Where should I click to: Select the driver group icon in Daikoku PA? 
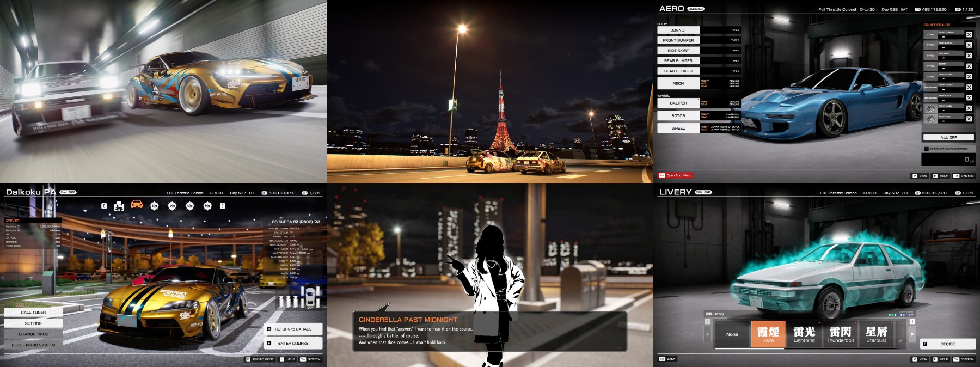coord(119,206)
